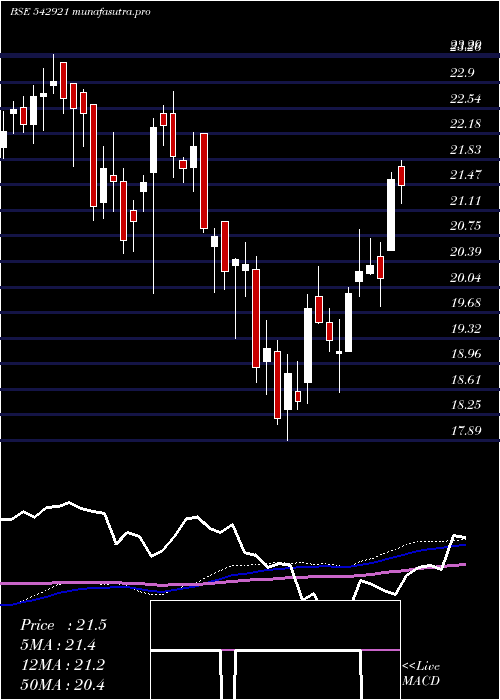Screen dimensions: 500x700
Task: Click the 20.04 price axis label
Action: coord(466,278)
